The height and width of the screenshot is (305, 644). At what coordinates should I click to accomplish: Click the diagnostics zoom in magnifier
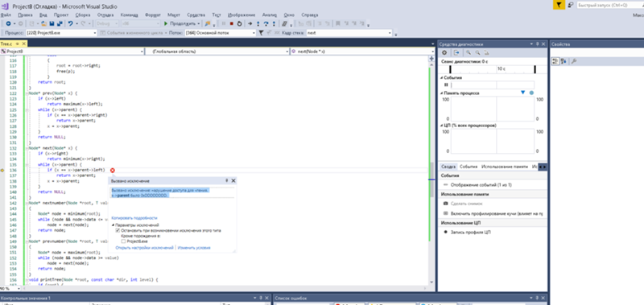tap(469, 52)
